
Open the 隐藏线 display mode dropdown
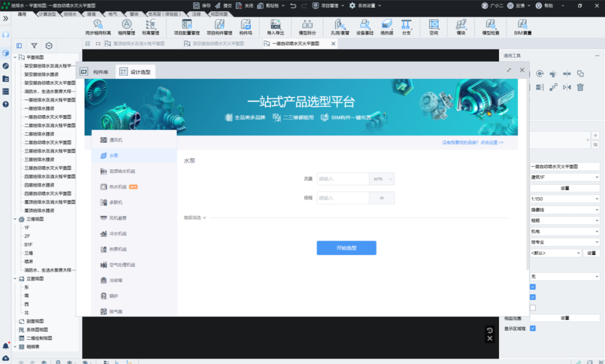click(565, 209)
